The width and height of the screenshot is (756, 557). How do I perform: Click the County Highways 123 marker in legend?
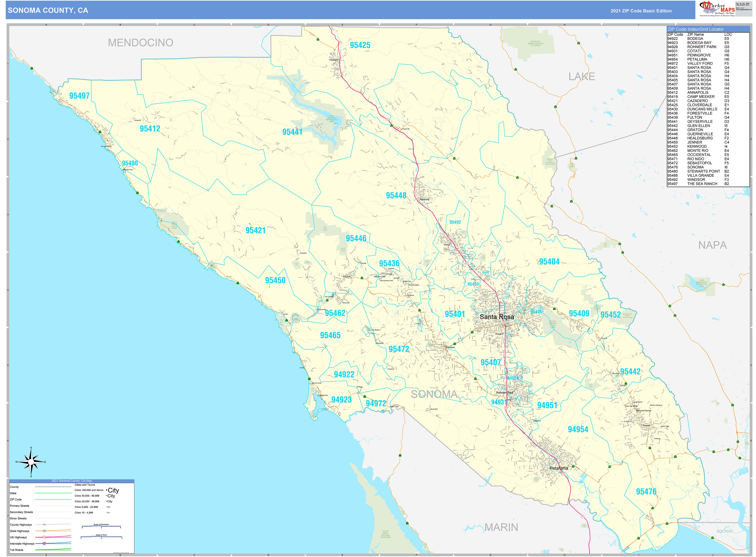44,525
